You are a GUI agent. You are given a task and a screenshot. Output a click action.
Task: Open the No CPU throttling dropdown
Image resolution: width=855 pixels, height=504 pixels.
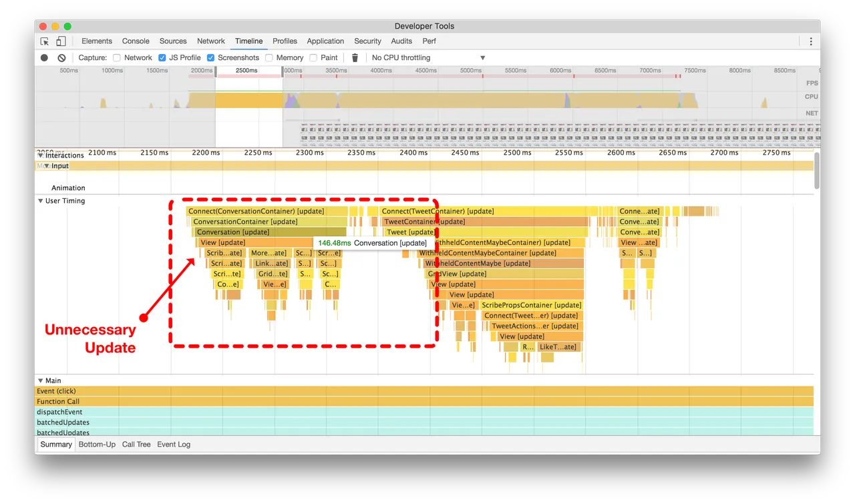coord(427,57)
